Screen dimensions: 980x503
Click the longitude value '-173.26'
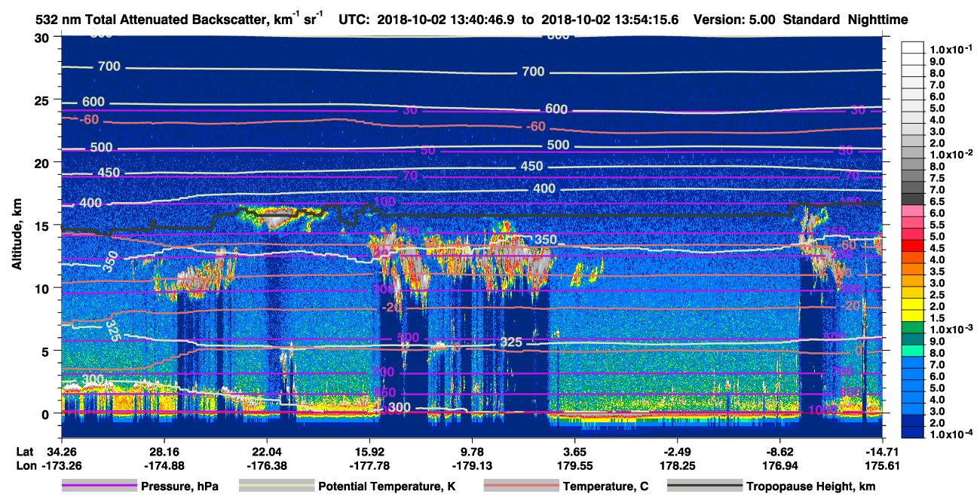[61, 466]
